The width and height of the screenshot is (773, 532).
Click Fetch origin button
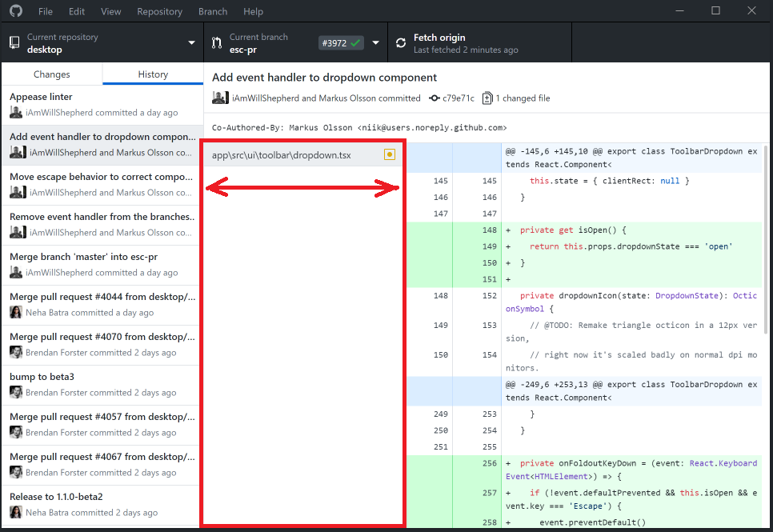[479, 43]
